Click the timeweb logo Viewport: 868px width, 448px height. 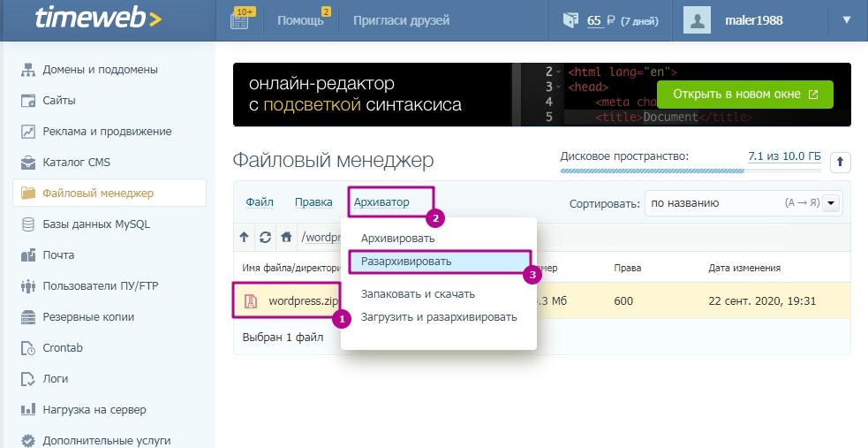click(98, 19)
